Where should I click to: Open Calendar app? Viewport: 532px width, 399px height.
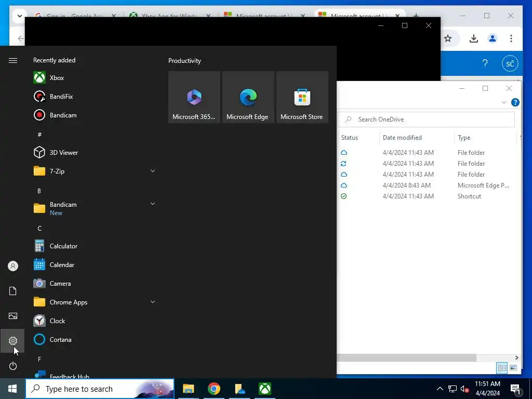95,264
